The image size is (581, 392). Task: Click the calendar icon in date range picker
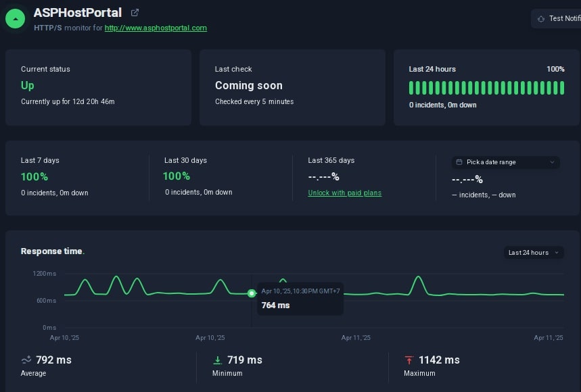(459, 162)
